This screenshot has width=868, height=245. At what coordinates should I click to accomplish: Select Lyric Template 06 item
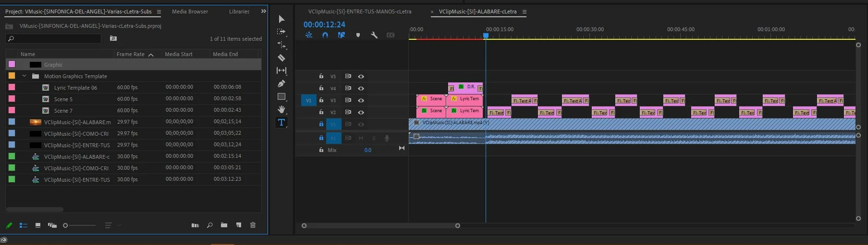coord(75,88)
